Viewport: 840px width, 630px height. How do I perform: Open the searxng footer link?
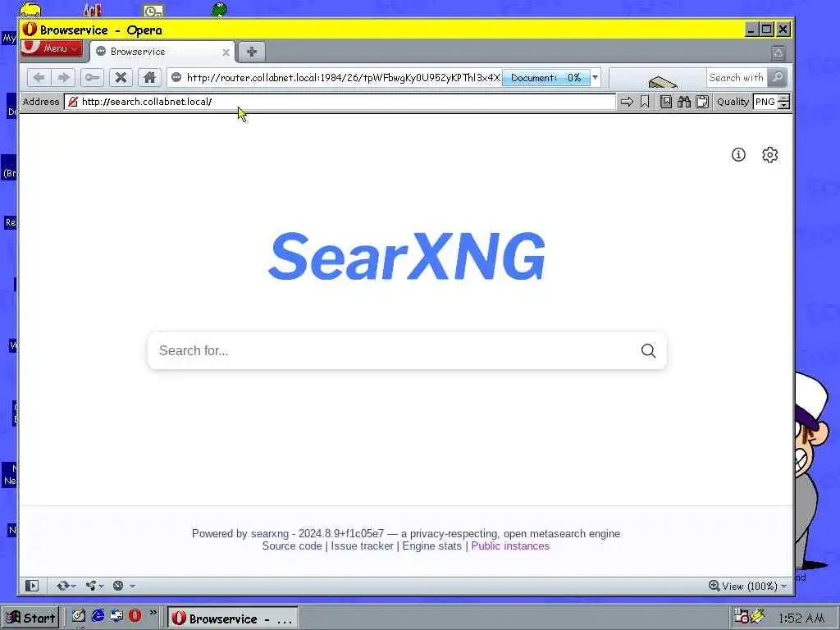tap(269, 533)
